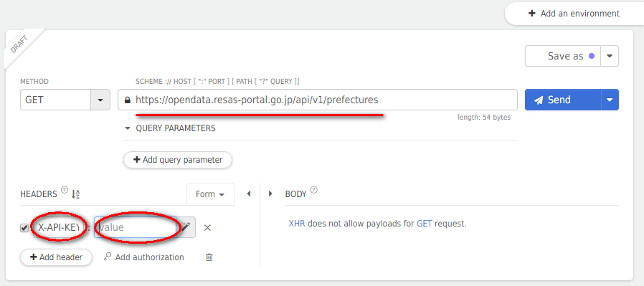Click the lock icon in the URL field
The height and width of the screenshot is (286, 644).
128,100
